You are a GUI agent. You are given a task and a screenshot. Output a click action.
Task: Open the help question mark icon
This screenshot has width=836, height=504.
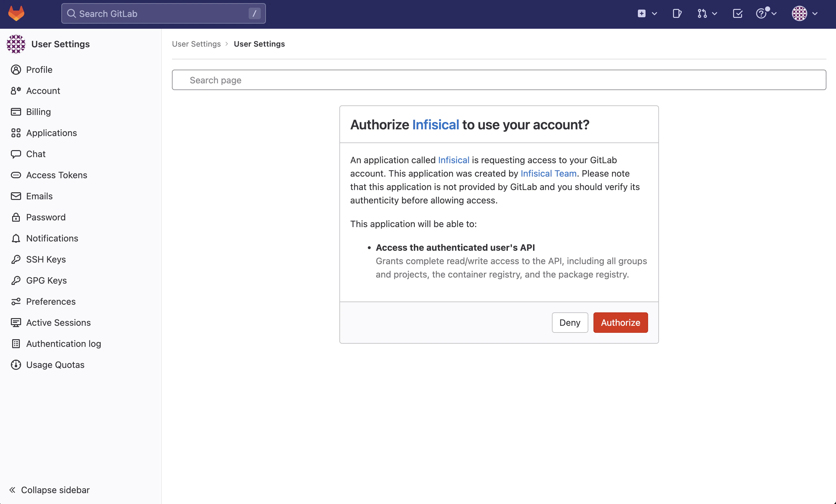761,13
